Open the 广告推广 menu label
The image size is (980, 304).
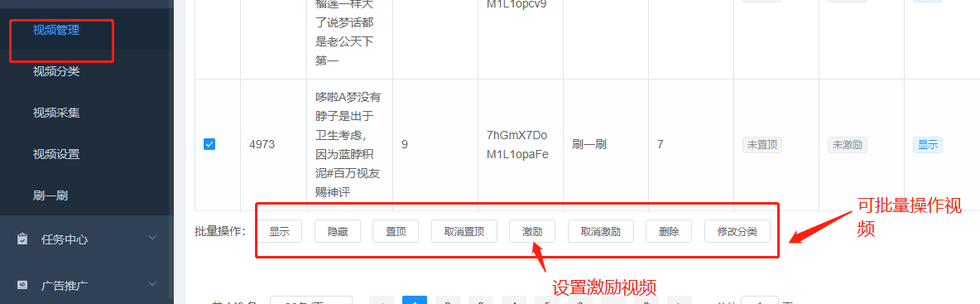pos(65,286)
